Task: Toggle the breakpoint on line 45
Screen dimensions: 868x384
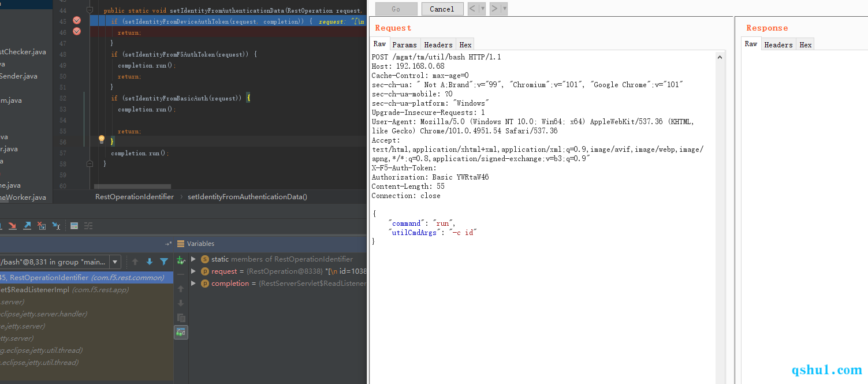Action: pyautogui.click(x=77, y=21)
